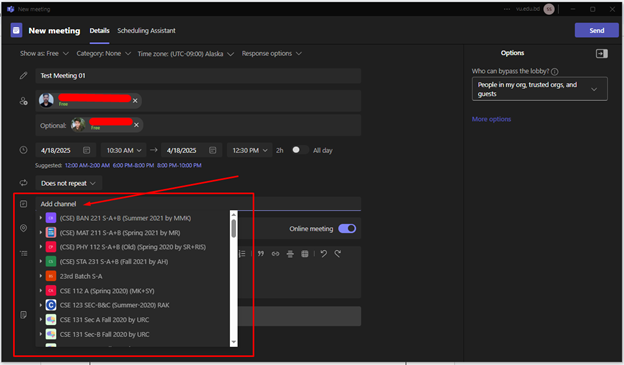Click the (CSE) STA 231 team avatar icon
Viewport: 624px width, 365px height.
coord(51,262)
